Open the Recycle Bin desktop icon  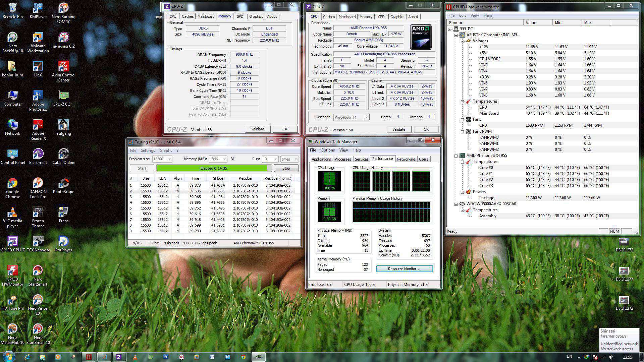coord(13,11)
